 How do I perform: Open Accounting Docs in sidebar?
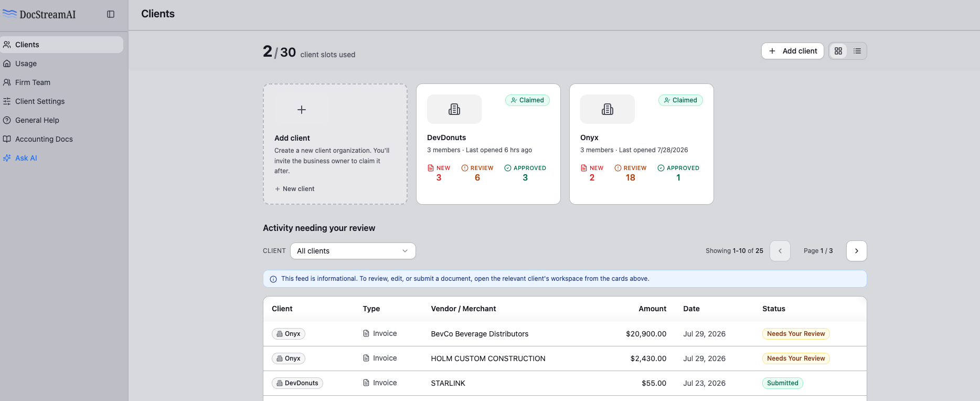click(x=62, y=139)
